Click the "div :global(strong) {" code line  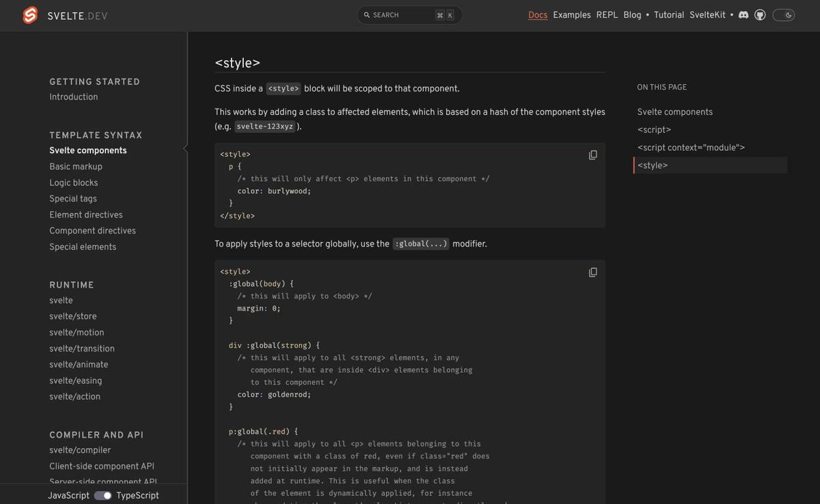click(x=274, y=346)
